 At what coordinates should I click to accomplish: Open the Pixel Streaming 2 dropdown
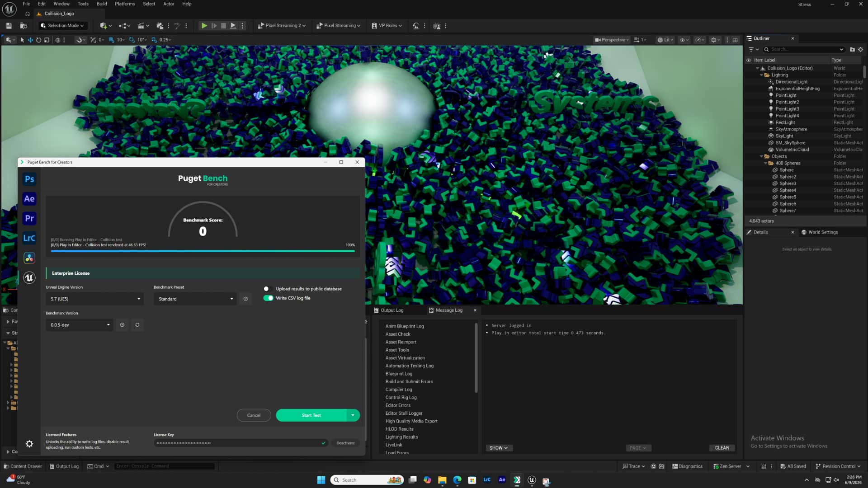pos(282,26)
